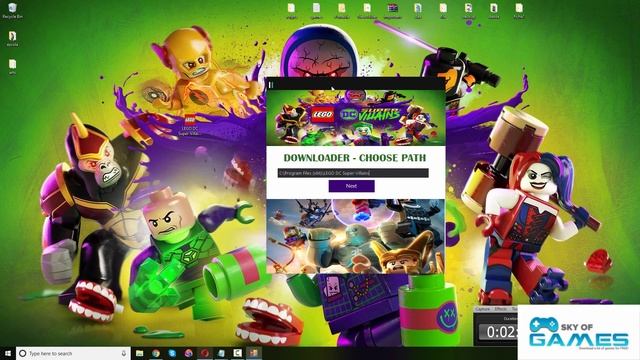Click the Next button in the downloader
Image resolution: width=640 pixels, height=360 pixels.
pyautogui.click(x=351, y=186)
